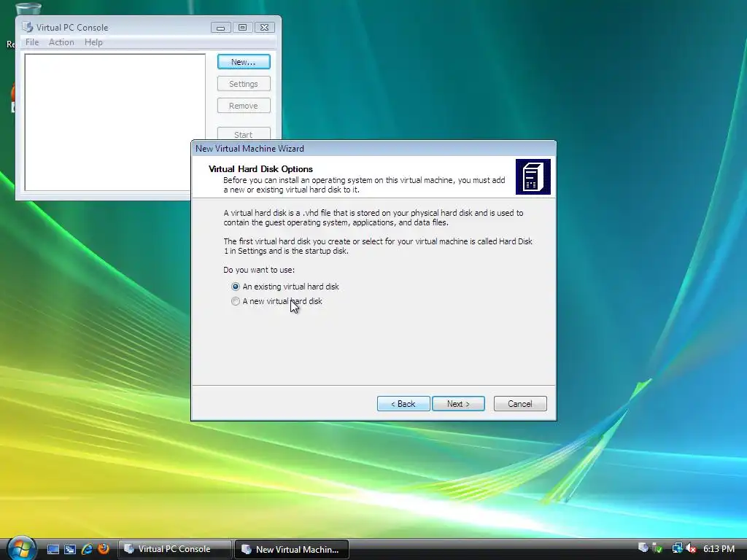This screenshot has height=560, width=747.
Task: Select 'An existing virtual hard disk' option
Action: pos(285,287)
